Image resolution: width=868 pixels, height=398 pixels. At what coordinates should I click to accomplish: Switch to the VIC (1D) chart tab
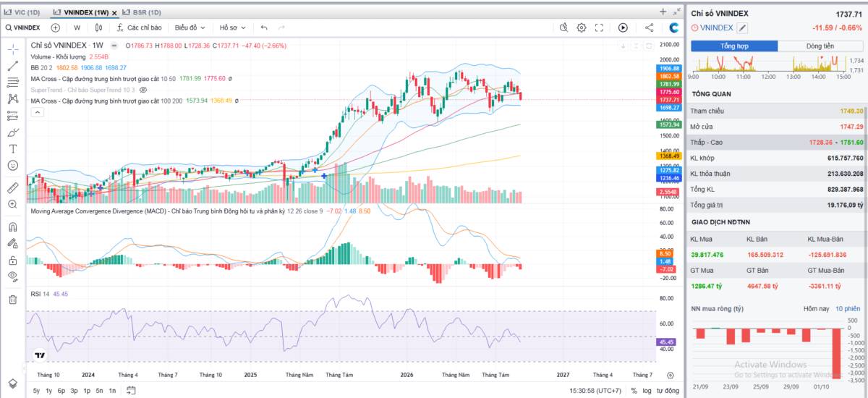point(22,12)
